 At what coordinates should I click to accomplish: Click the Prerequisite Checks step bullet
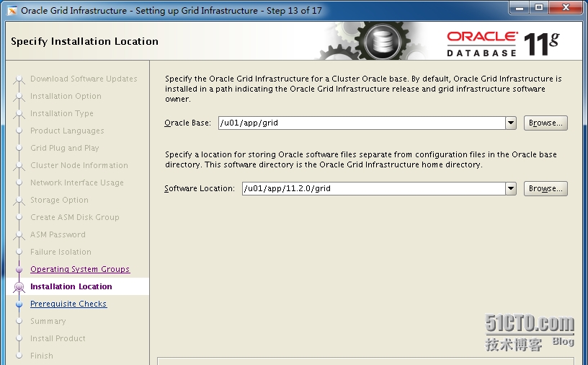[x=19, y=304]
